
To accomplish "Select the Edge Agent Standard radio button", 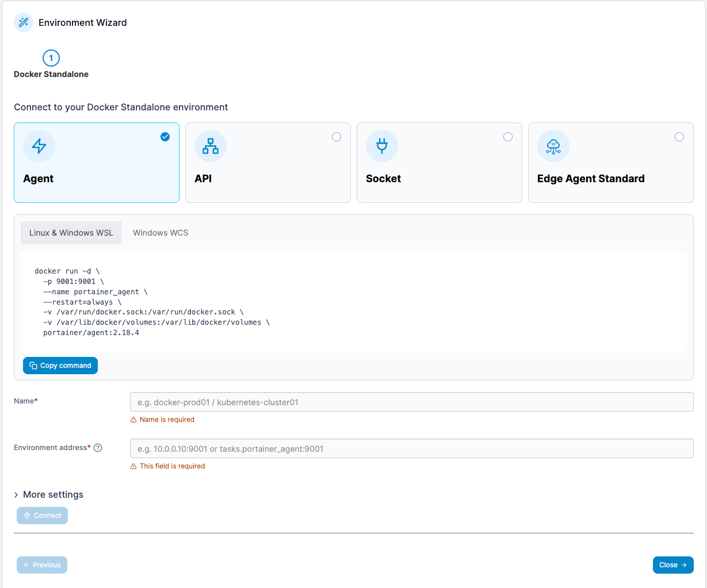I will pyautogui.click(x=679, y=137).
